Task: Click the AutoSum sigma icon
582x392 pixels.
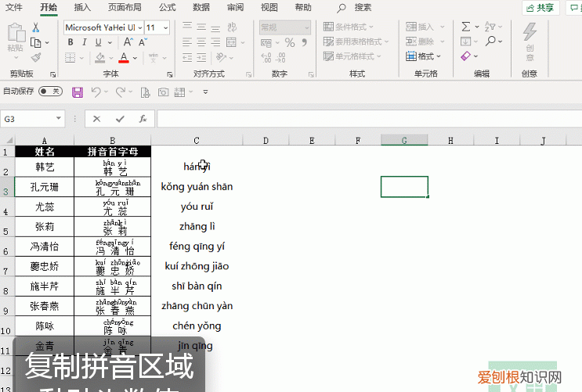Action: (466, 27)
